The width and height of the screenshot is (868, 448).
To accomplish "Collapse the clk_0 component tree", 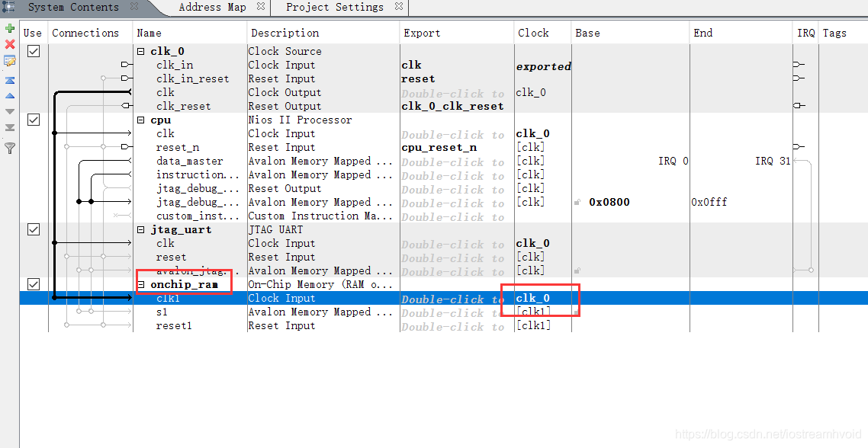I will tap(140, 52).
